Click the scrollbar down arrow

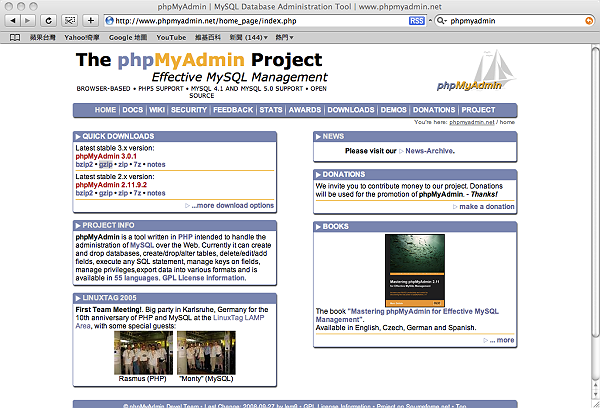click(x=595, y=394)
